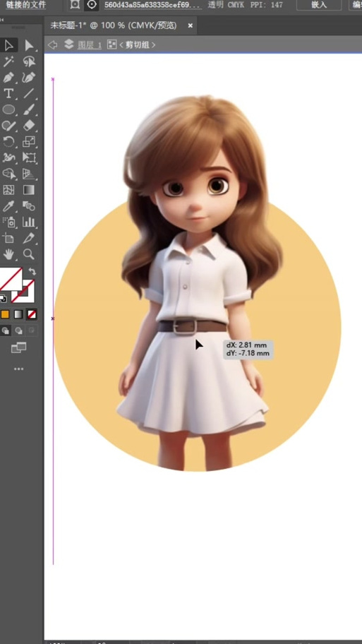Open the Edit Toolbar three-dots menu

point(18,369)
